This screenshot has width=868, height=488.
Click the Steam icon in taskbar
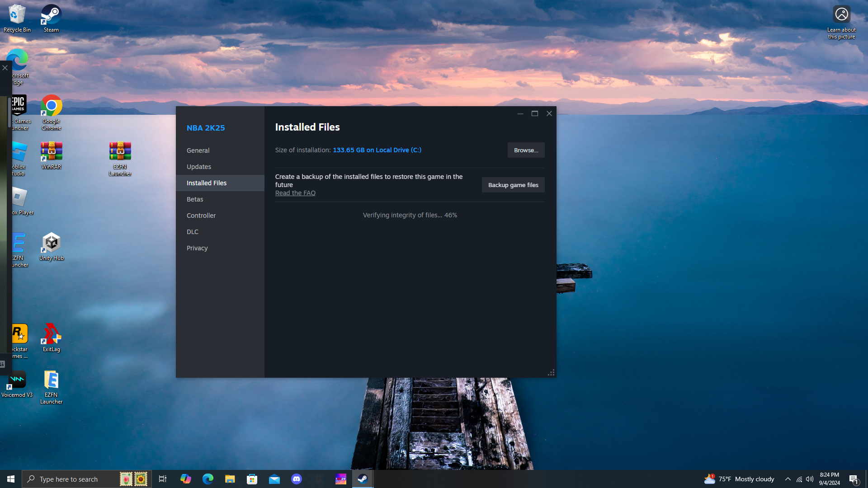tap(363, 479)
